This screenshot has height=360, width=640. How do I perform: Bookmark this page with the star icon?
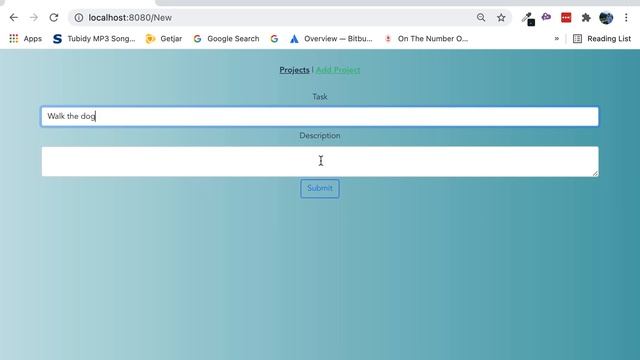click(x=501, y=18)
